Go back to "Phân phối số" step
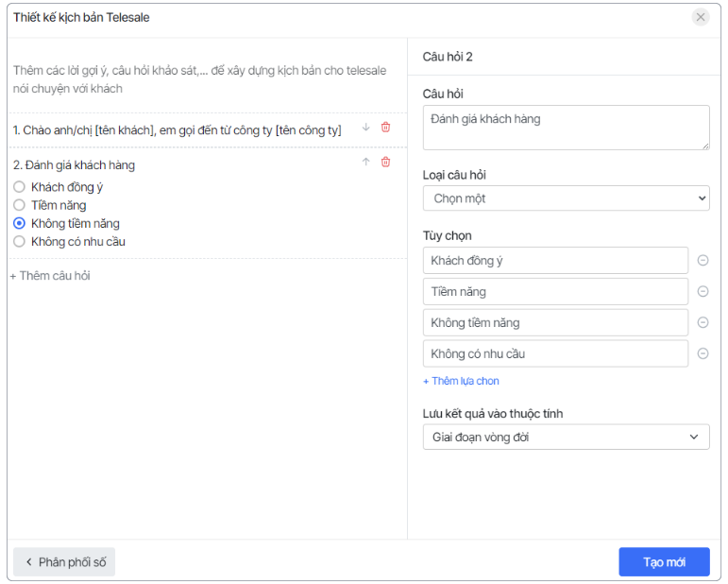 coord(64,562)
